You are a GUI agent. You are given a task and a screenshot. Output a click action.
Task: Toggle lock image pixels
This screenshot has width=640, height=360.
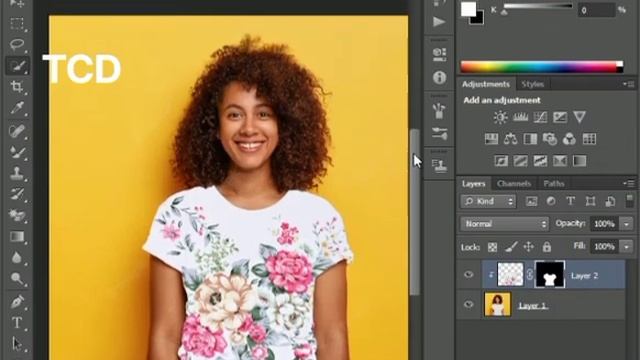(x=511, y=247)
